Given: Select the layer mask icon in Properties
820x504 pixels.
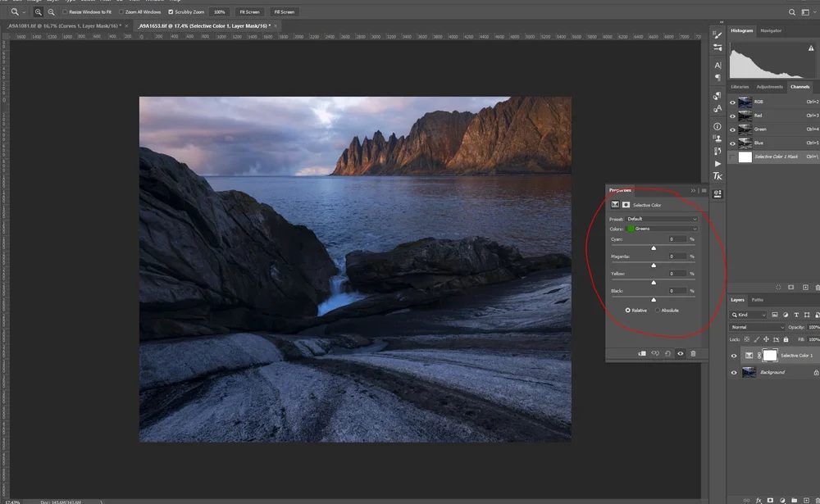Looking at the screenshot, I should click(626, 205).
